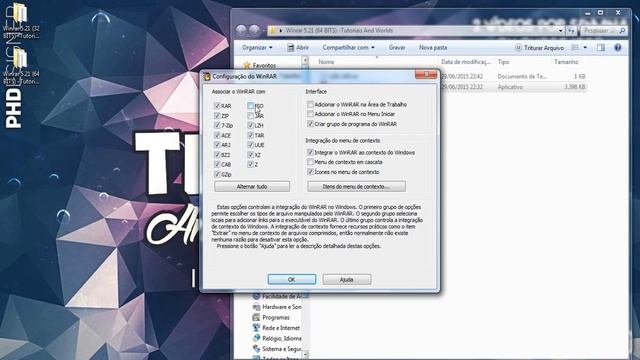
Task: Toggle the TAR association checkbox
Action: tap(250, 135)
